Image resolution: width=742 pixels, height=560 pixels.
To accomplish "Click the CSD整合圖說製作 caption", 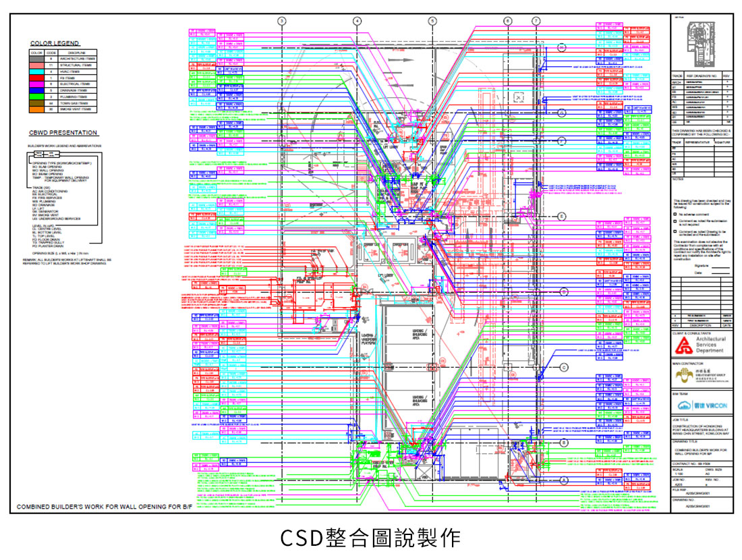I will [x=370, y=538].
